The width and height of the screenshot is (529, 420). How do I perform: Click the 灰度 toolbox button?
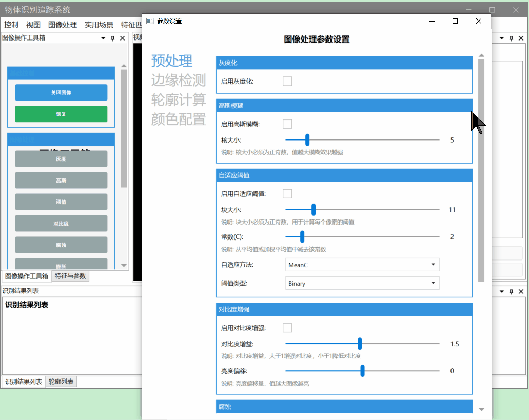[61, 159]
